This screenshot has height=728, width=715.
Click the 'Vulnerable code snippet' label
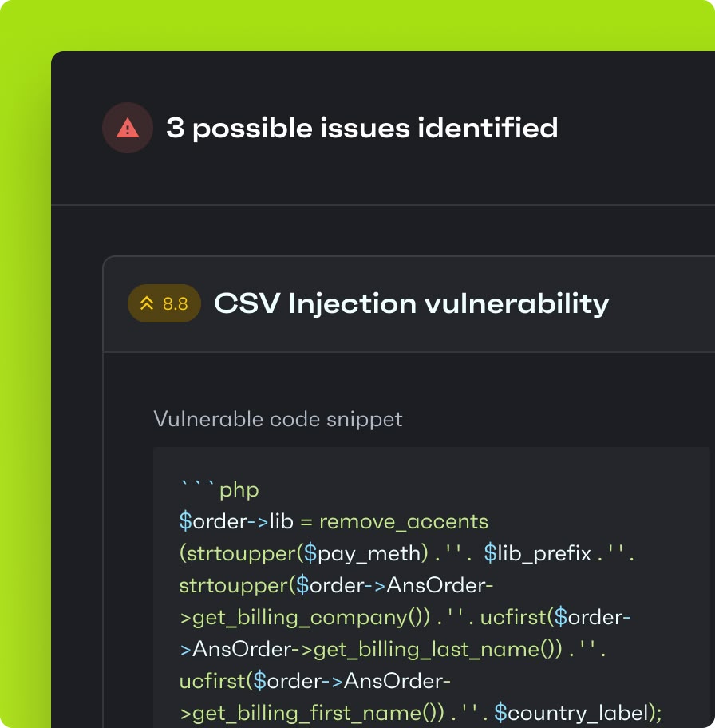(278, 419)
